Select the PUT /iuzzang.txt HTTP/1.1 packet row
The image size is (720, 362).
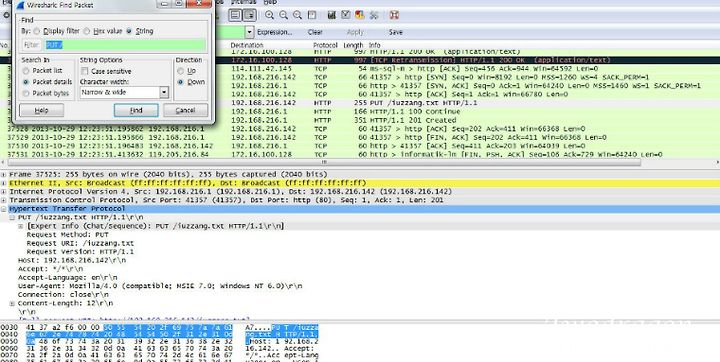[x=360, y=103]
